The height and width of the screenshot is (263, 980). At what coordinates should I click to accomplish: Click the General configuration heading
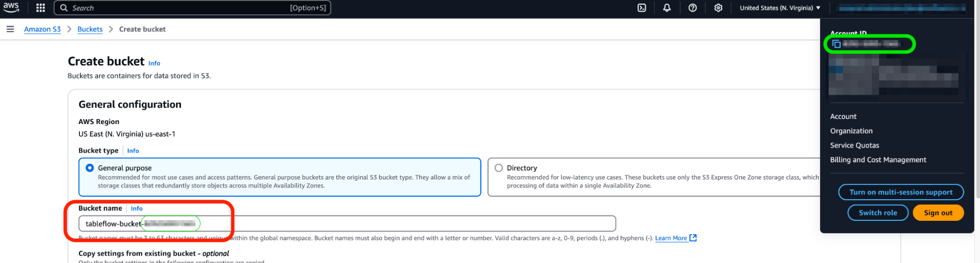[x=130, y=105]
